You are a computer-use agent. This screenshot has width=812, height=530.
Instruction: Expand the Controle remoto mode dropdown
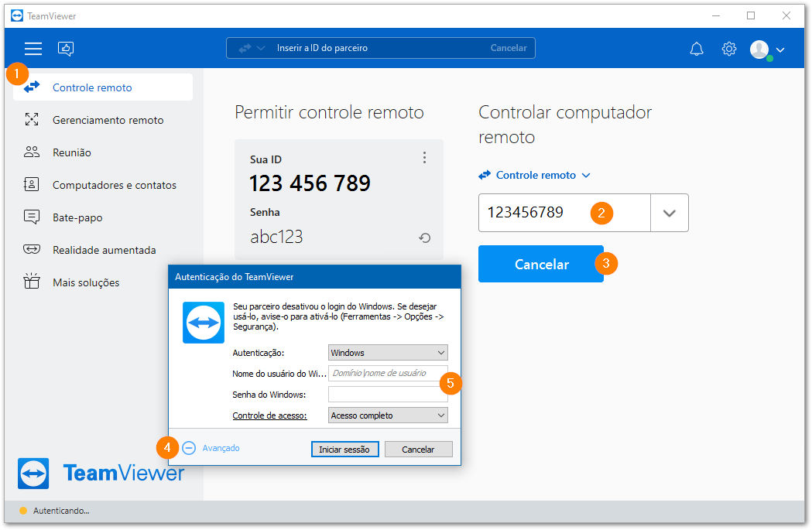[x=535, y=175]
